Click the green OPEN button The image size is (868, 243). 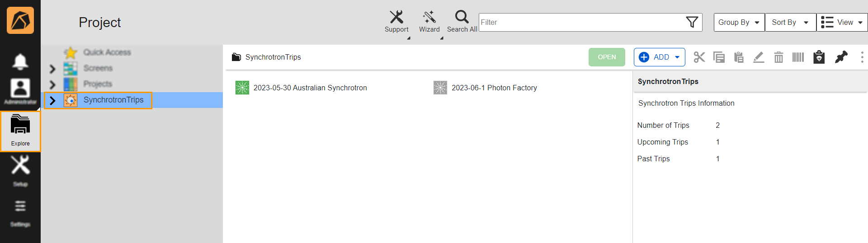coord(607,57)
